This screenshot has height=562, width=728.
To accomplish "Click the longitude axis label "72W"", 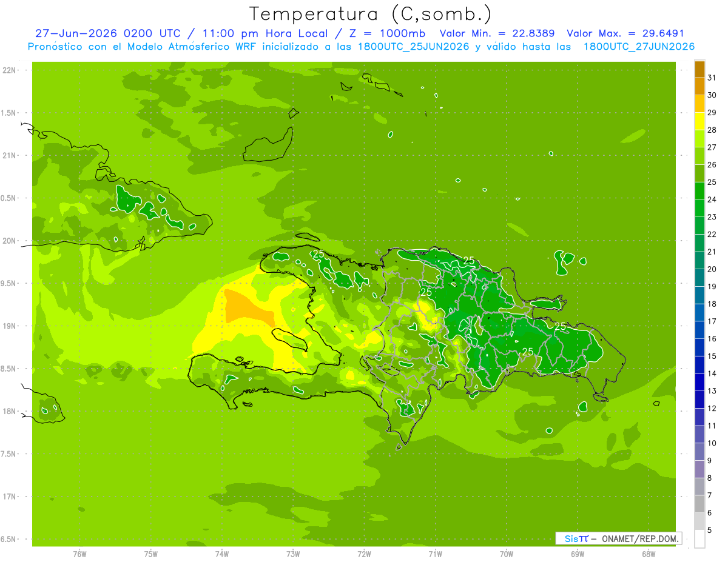I will pyautogui.click(x=364, y=554).
